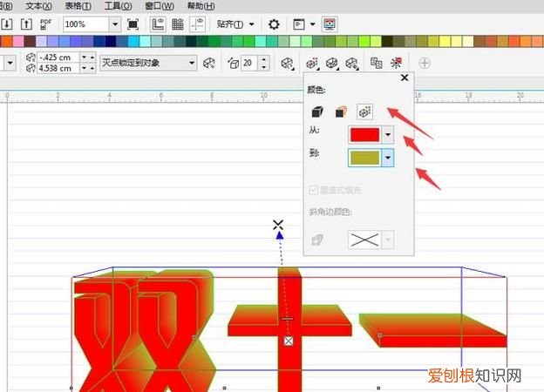Click the 100% zoom level field
Image resolution: width=544 pixels, height=392 pixels.
(86, 24)
